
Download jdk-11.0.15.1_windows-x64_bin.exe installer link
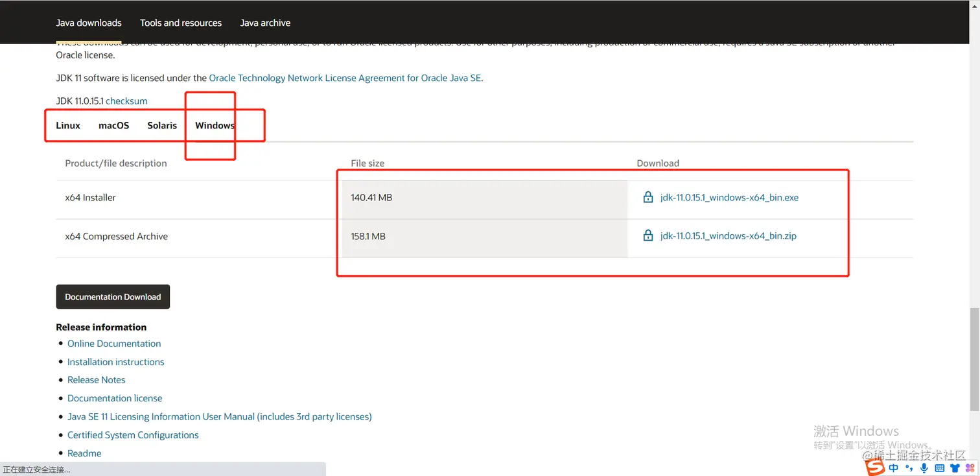point(729,197)
